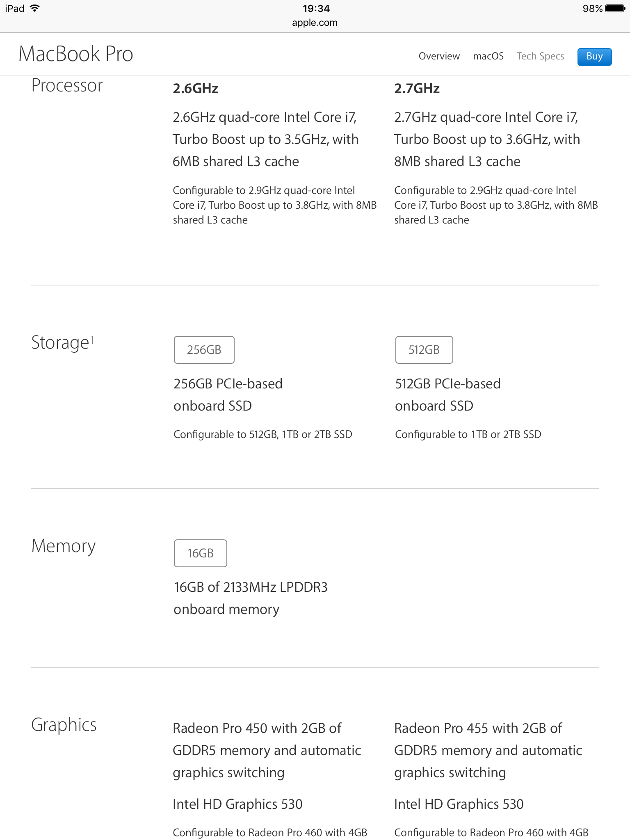Tap the Wi-Fi status icon
Screen dimensions: 630x840
click(x=35, y=8)
